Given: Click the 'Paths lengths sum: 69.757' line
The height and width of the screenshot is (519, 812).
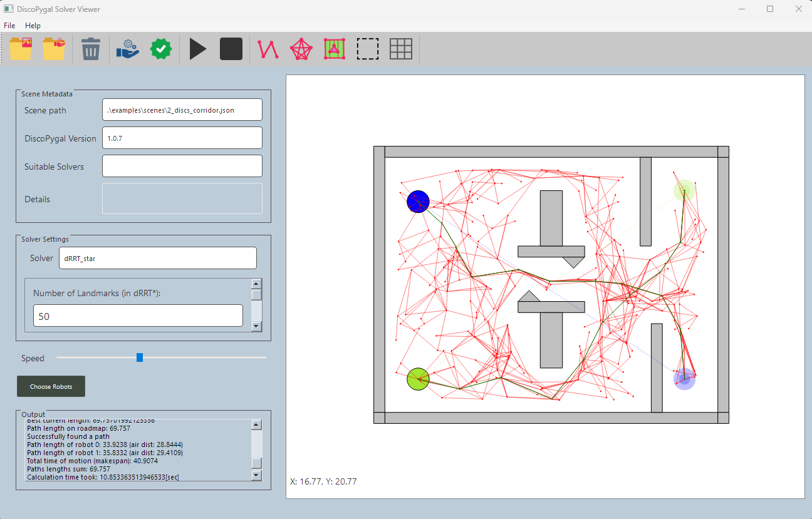Looking at the screenshot, I should pos(68,469).
